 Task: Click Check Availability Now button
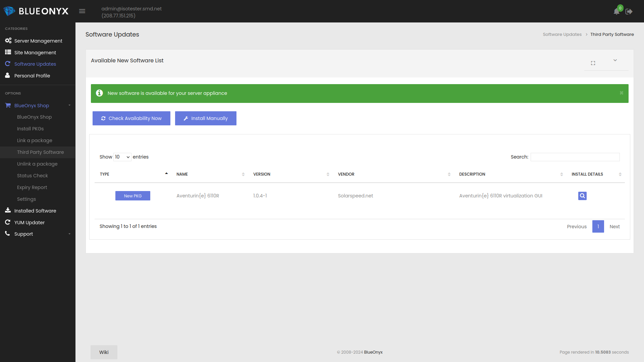click(x=131, y=118)
